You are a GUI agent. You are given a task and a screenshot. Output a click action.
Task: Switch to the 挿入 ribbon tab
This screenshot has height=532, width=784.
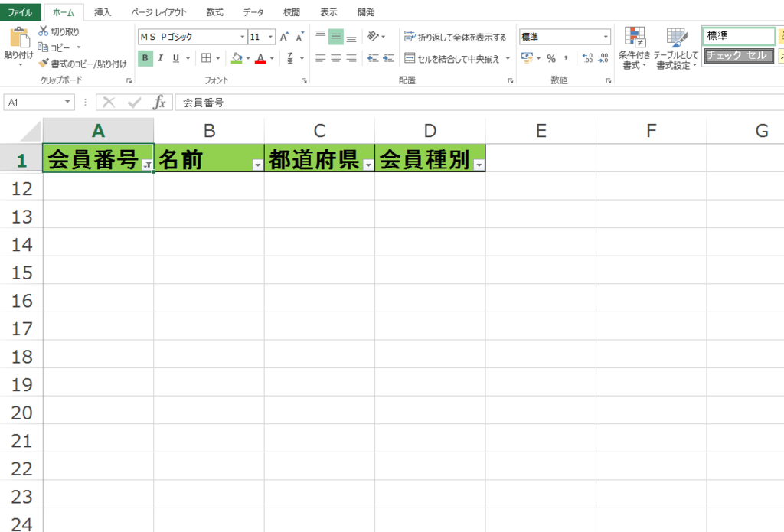(x=103, y=11)
